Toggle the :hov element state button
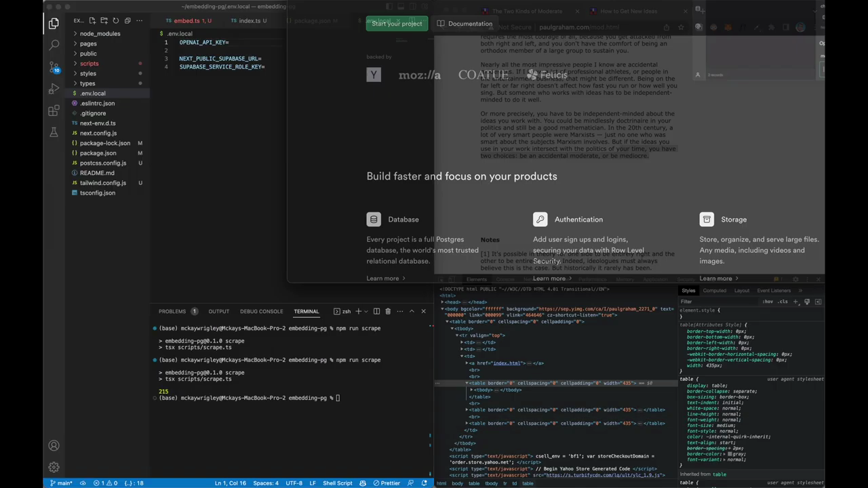 (768, 302)
